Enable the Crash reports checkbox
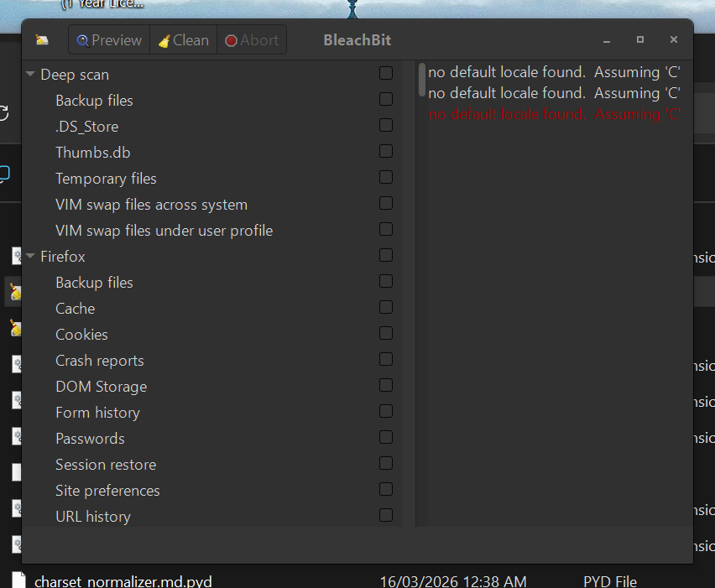The width and height of the screenshot is (715, 588). coord(386,359)
